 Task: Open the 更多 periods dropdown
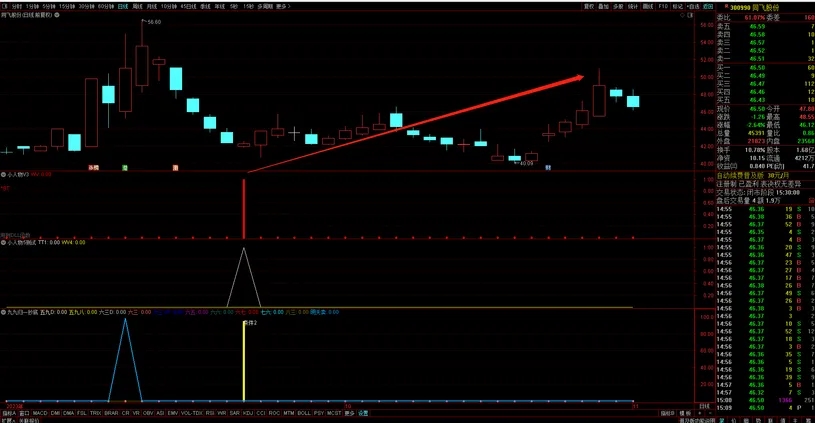click(282, 5)
